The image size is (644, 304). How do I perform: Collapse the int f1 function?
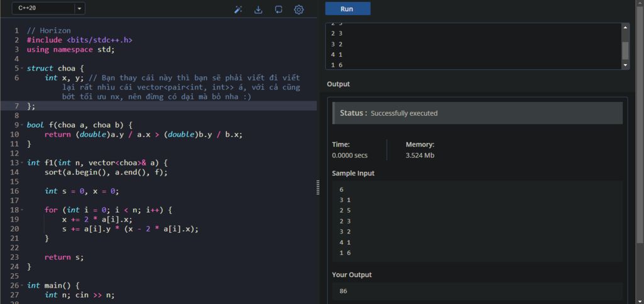click(23, 163)
